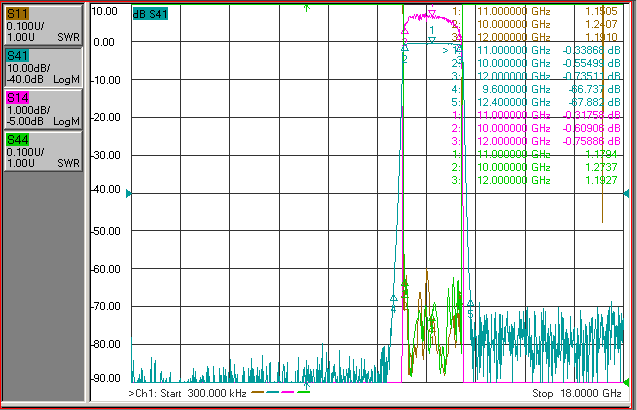Click marker readout value -0.31758 dB

pos(592,115)
